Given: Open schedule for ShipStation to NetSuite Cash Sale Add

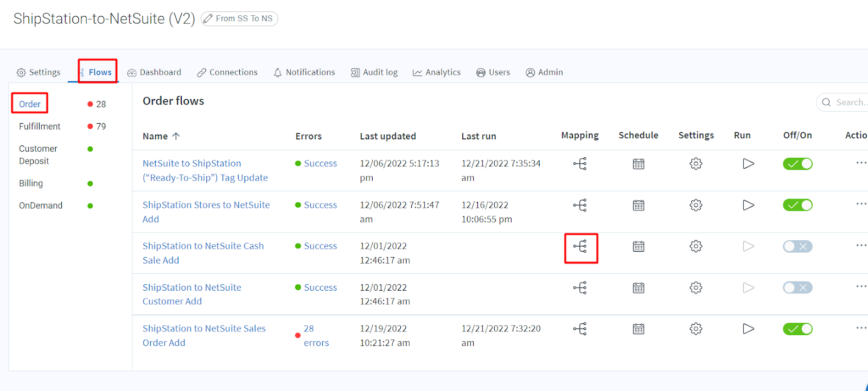Looking at the screenshot, I should pos(639,246).
